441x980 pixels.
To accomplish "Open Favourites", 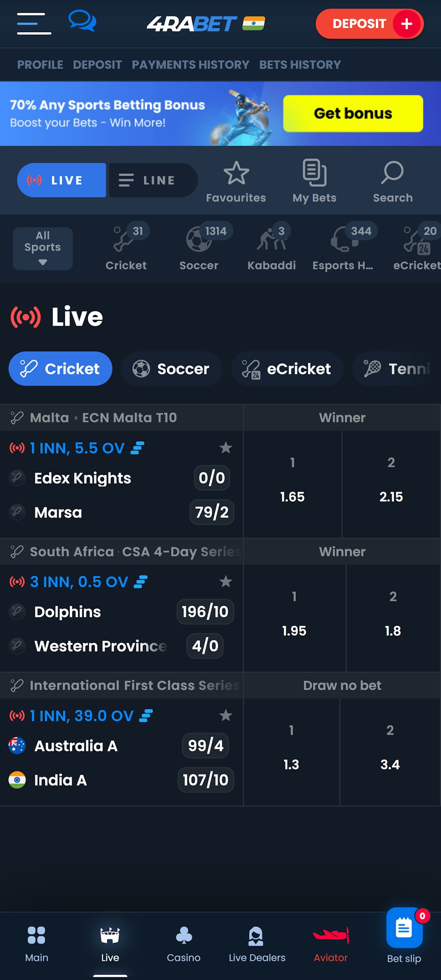I will (235, 180).
